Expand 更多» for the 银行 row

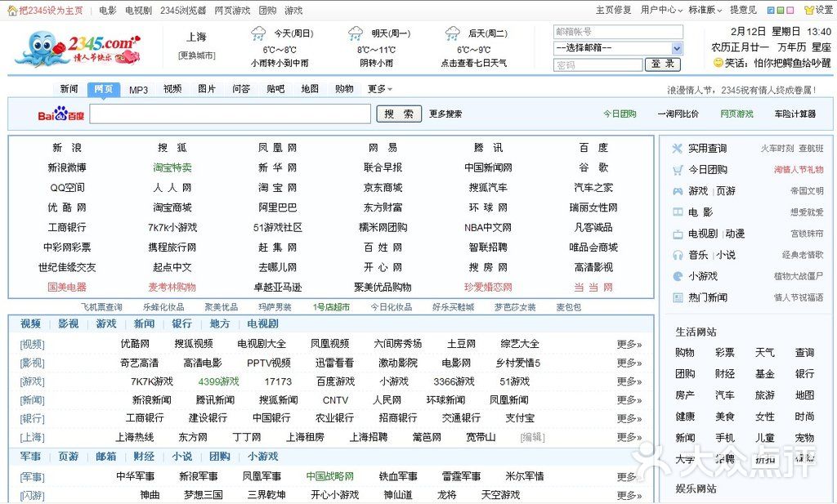click(x=629, y=419)
